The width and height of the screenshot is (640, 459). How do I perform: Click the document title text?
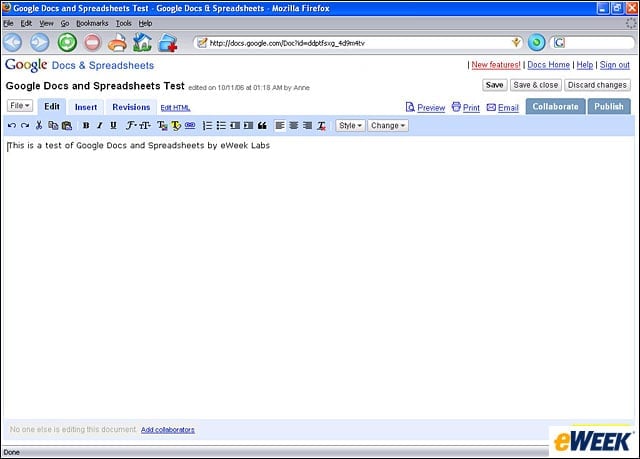95,86
